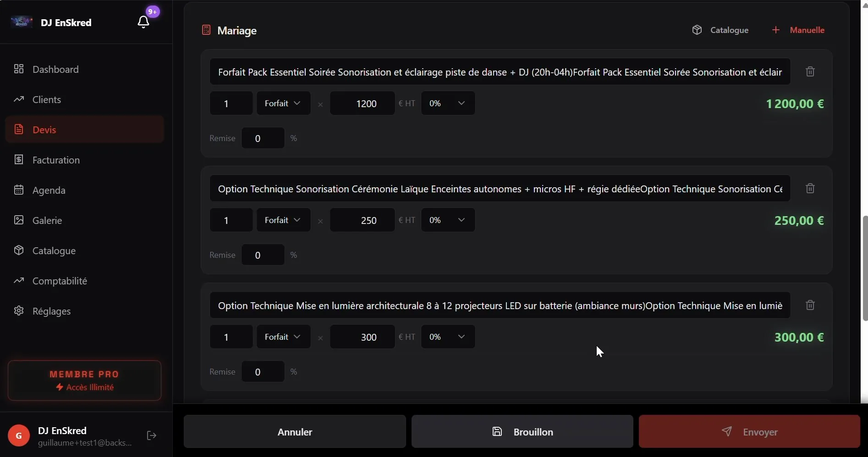Go to the Clients page
The width and height of the screenshot is (868, 457).
click(x=85, y=99)
